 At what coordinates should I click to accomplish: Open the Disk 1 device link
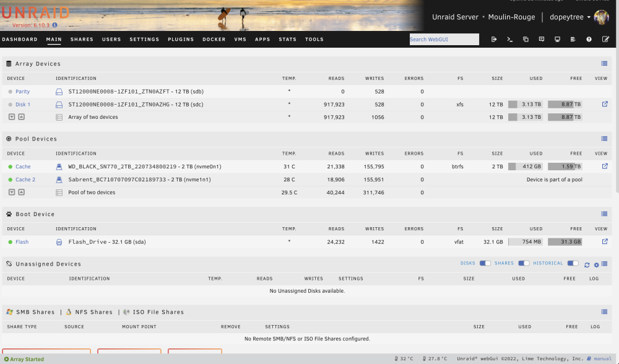point(23,105)
